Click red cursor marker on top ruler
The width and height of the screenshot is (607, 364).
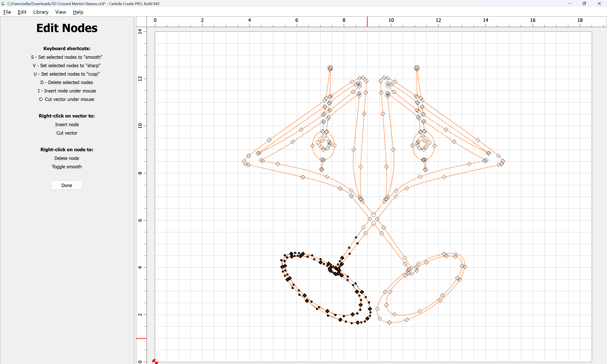[x=367, y=21]
